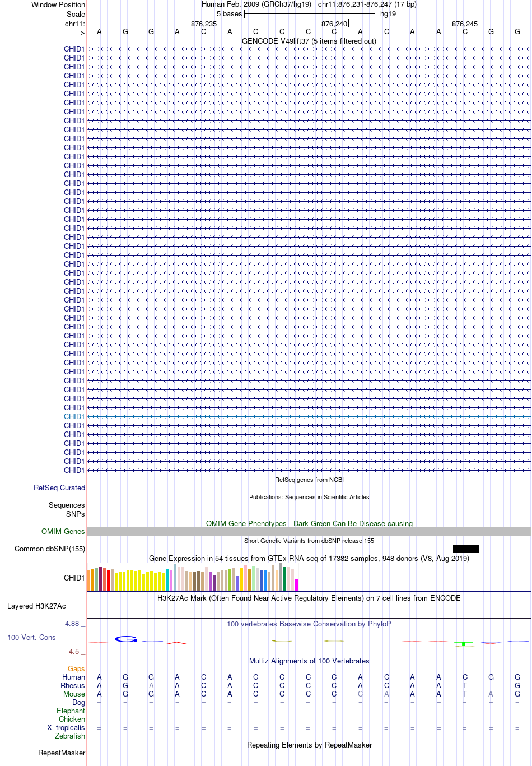The width and height of the screenshot is (532, 766).
Task: Click the Gene Expression in 54 tissues title
Action: [x=309, y=558]
